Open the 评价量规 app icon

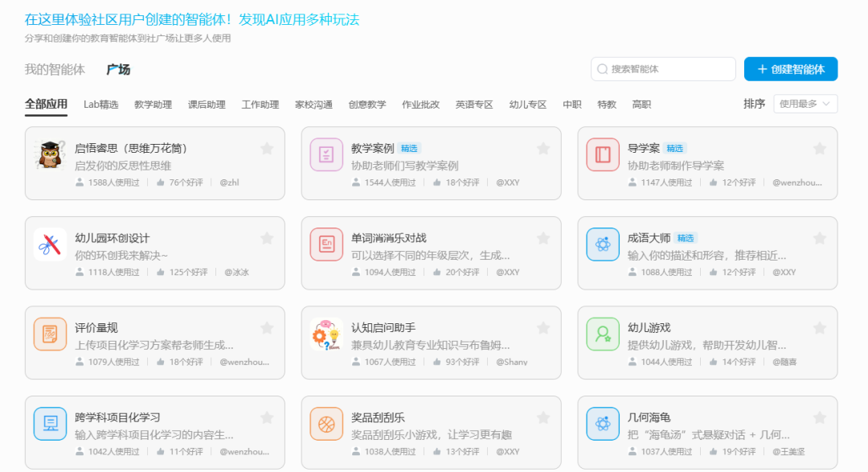51,333
